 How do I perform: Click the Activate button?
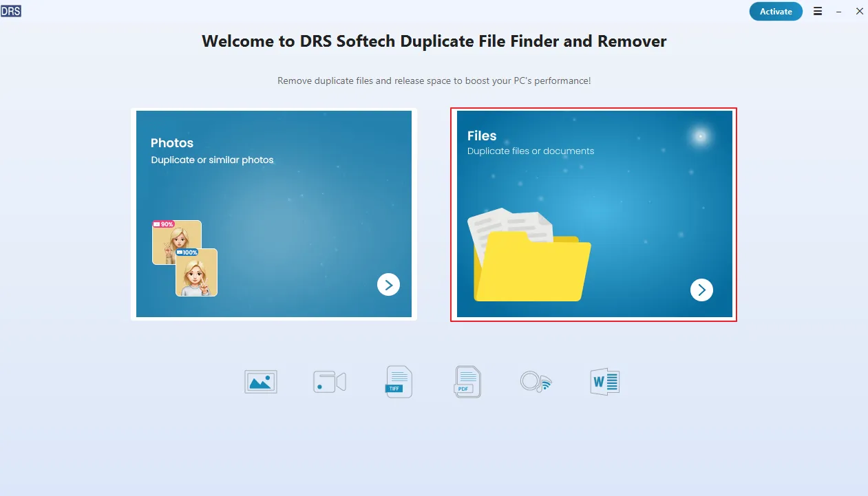coord(776,11)
